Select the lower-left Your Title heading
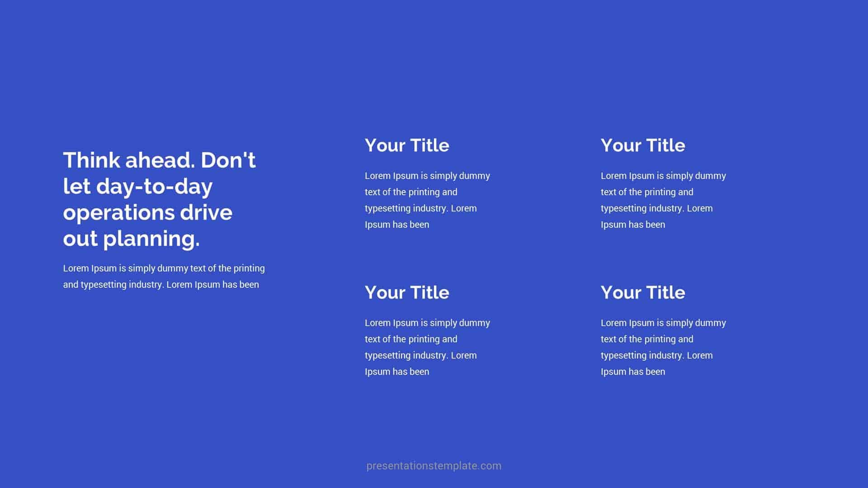 pos(406,293)
